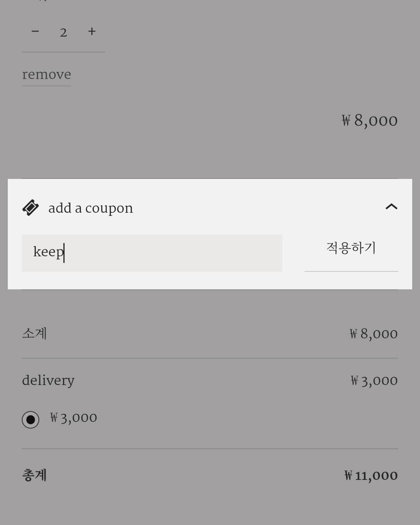Click the delivery label
This screenshot has width=420, height=525.
48,380
